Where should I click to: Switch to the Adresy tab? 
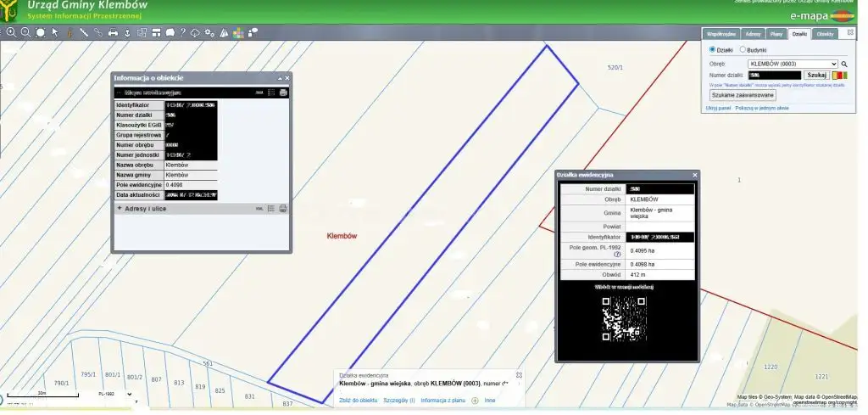pyautogui.click(x=752, y=33)
